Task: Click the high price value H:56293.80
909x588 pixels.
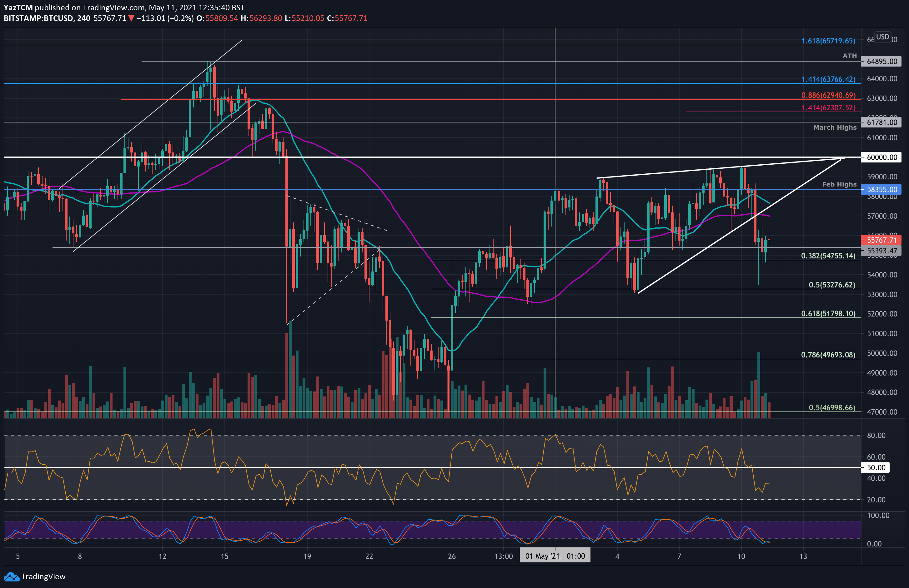Action: (x=261, y=18)
